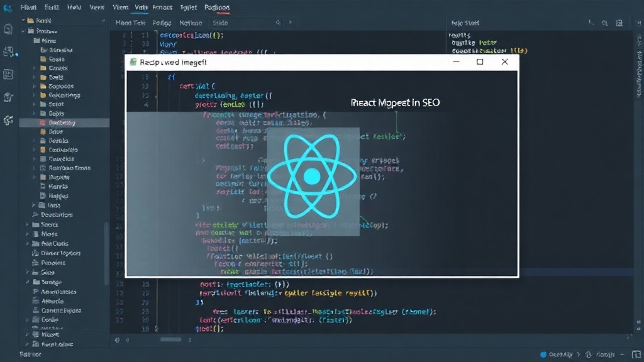The width and height of the screenshot is (644, 362).
Task: Click the round icon before 'Gongh' in the status bar
Action: [589, 354]
